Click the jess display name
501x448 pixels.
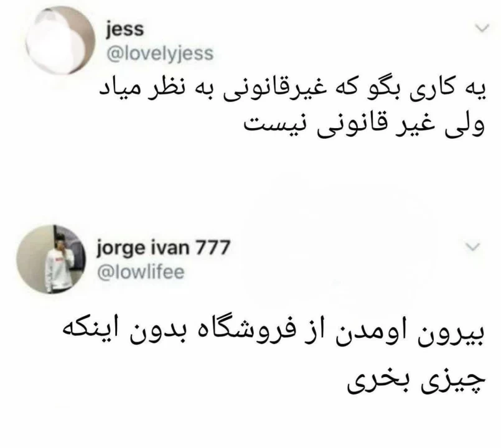coord(125,29)
